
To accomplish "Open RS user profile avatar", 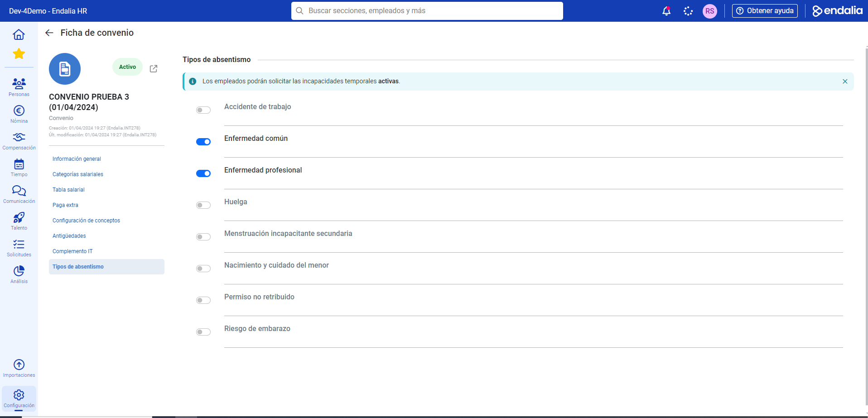I will coord(710,11).
